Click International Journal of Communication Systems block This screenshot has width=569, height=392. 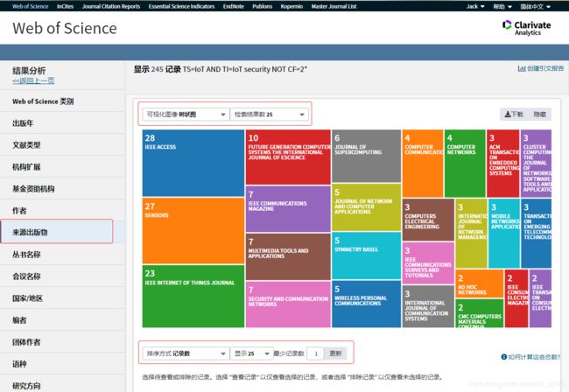point(428,306)
